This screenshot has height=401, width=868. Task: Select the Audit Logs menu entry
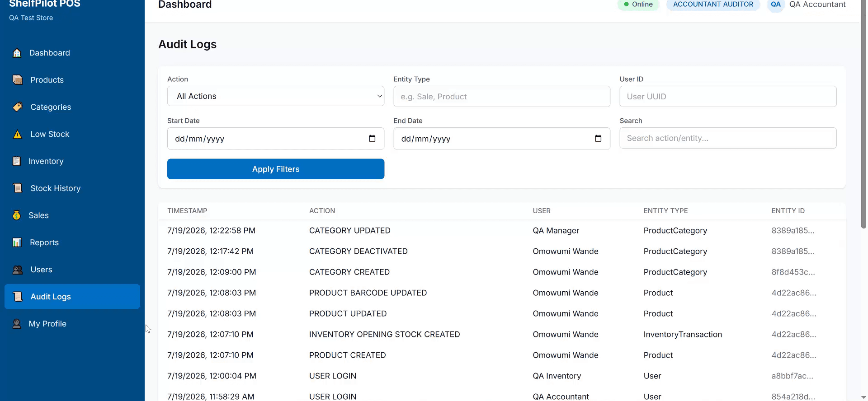click(x=72, y=297)
